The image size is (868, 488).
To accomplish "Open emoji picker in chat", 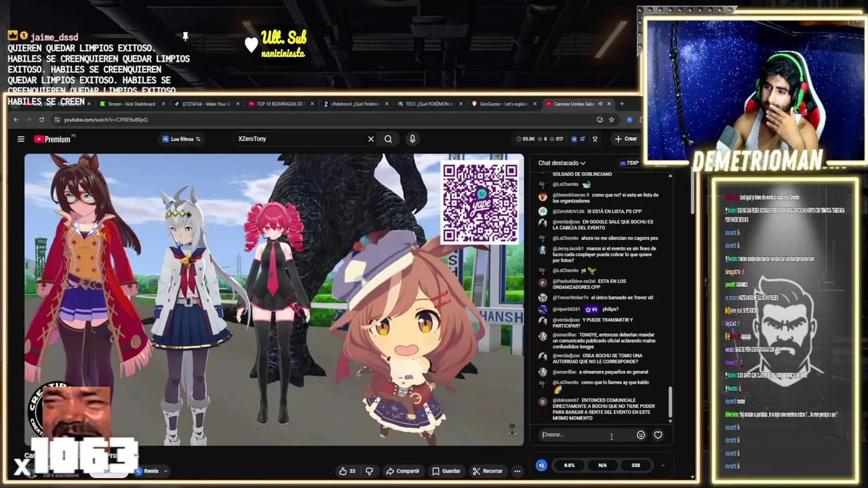I will pyautogui.click(x=641, y=435).
